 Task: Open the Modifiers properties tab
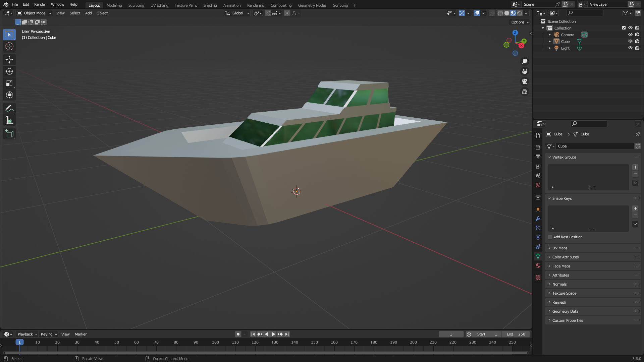pos(538,219)
